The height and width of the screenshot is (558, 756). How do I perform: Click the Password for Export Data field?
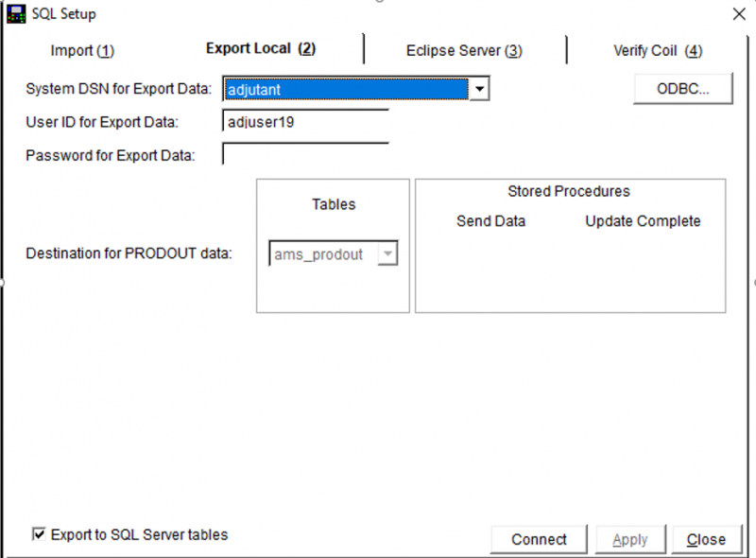tap(305, 154)
